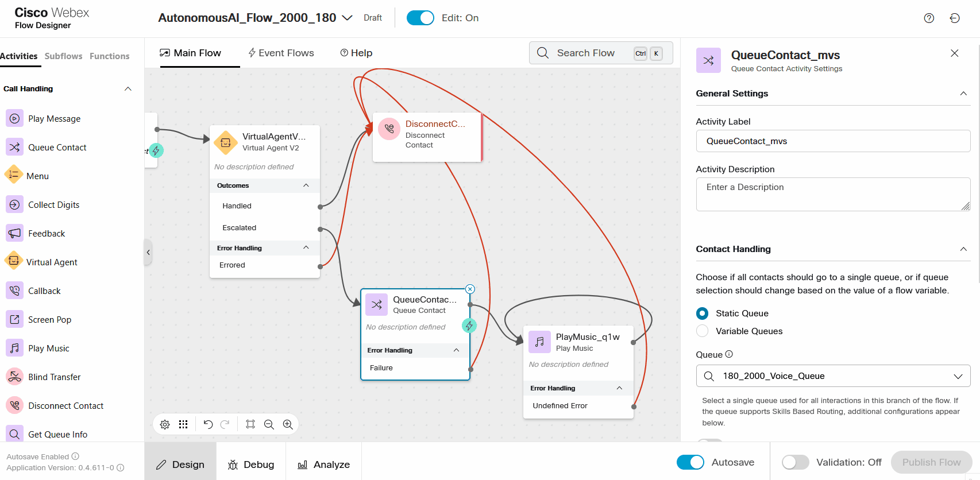Viewport: 980px width, 480px height.
Task: Select the Callback activity icon
Action: 14,291
